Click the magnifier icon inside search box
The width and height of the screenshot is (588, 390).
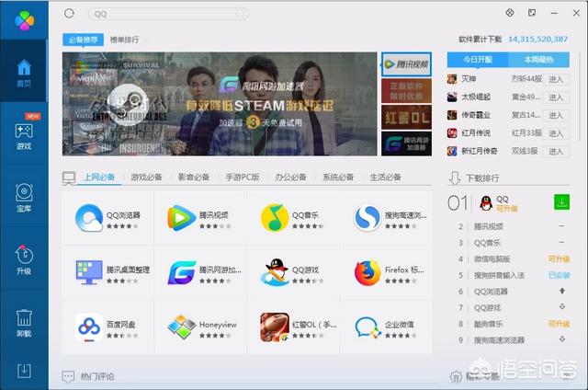pyautogui.click(x=239, y=15)
